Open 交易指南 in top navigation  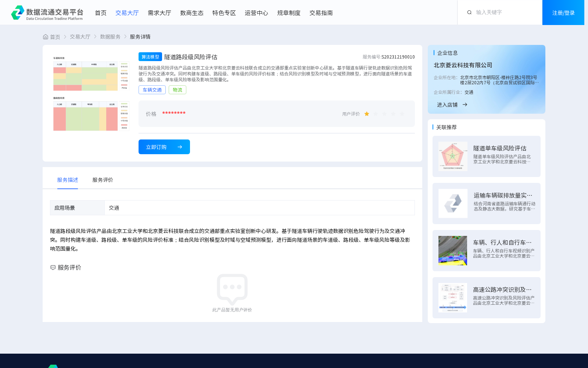321,13
